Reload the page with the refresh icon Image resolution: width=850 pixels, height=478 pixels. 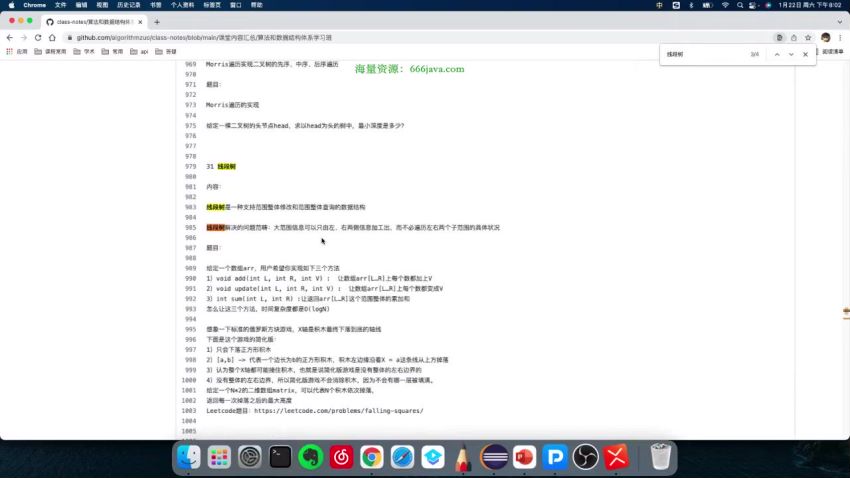coord(38,37)
